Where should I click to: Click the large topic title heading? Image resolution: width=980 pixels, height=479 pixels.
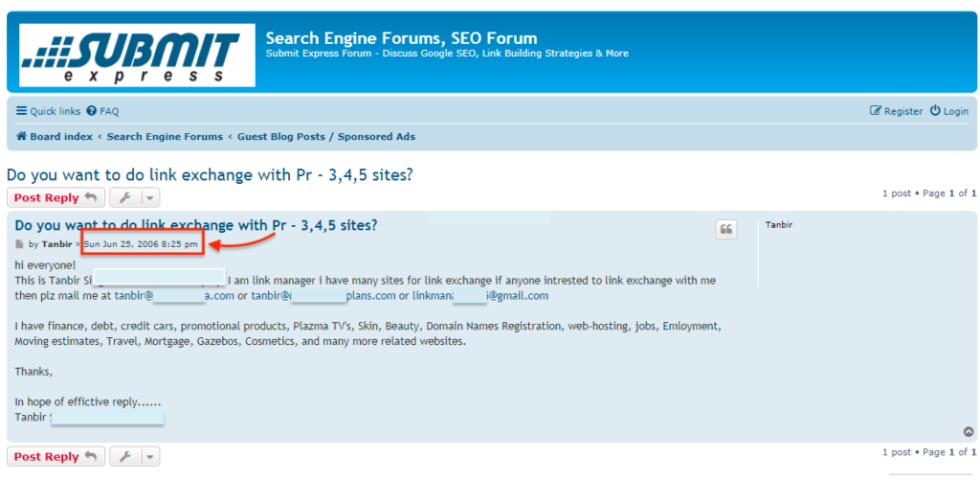(210, 175)
